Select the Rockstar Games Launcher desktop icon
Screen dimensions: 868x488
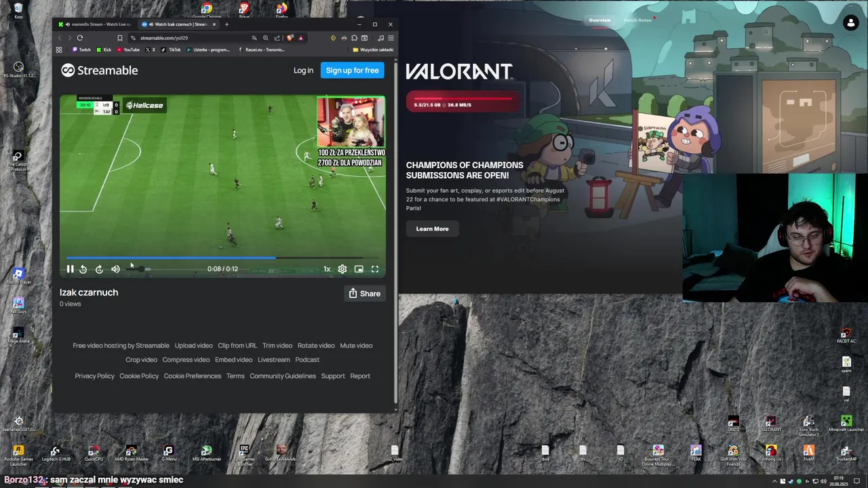click(x=18, y=455)
